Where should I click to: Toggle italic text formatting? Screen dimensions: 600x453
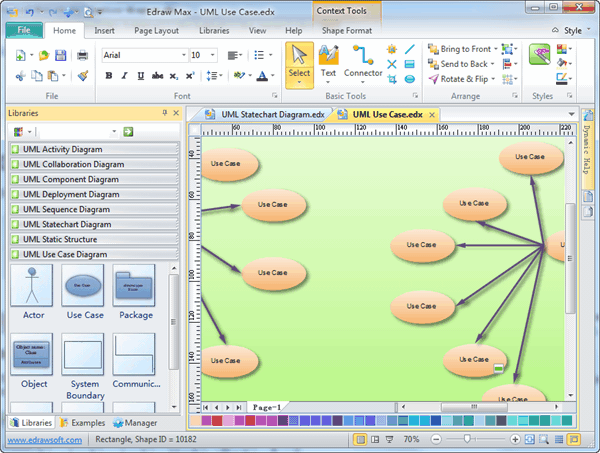(124, 75)
